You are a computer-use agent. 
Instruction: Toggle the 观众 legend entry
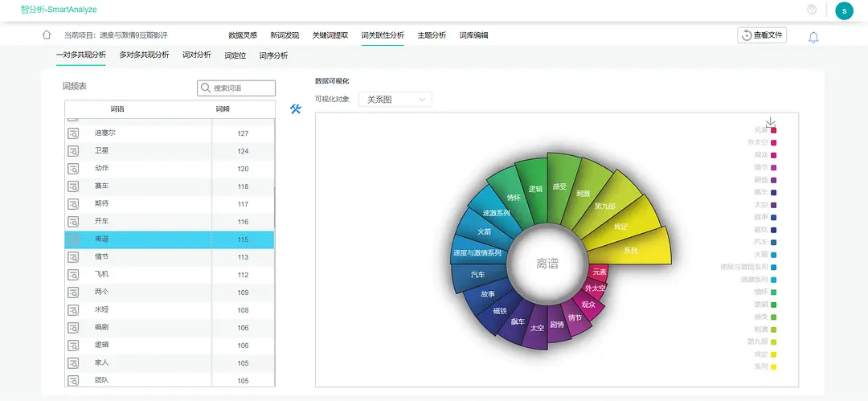click(x=765, y=155)
